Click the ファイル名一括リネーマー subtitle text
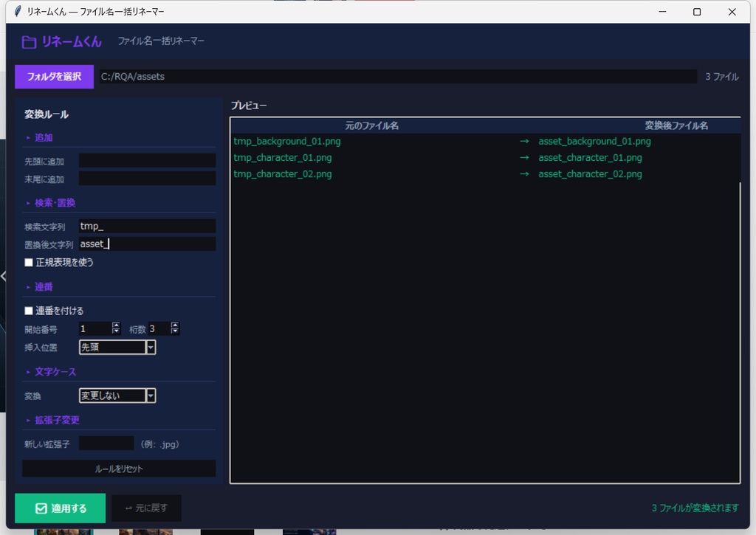The height and width of the screenshot is (535, 756). click(x=161, y=41)
